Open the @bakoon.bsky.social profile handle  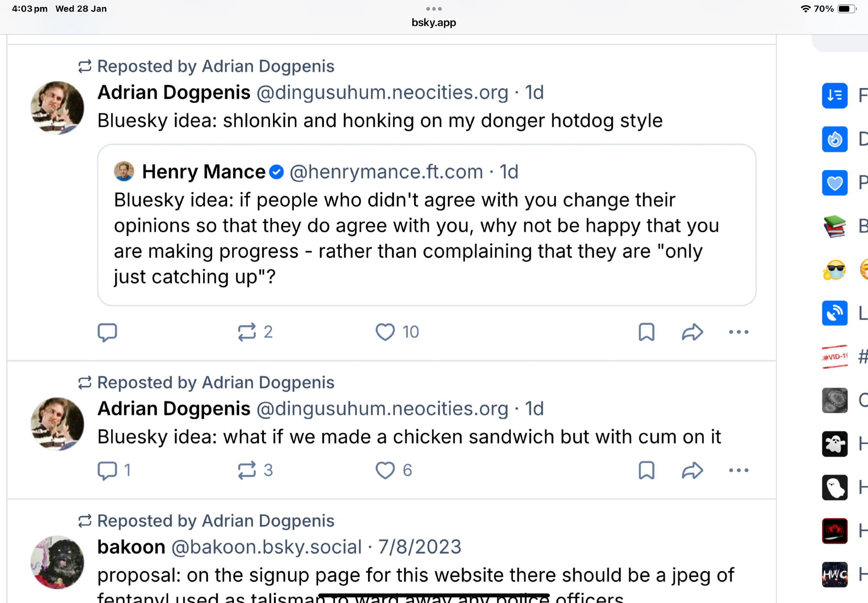(266, 547)
